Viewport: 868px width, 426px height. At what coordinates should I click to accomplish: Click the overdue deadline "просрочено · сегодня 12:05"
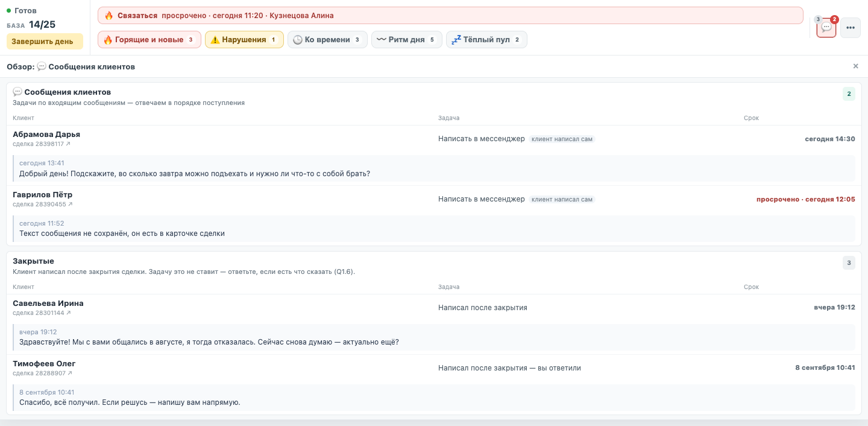pyautogui.click(x=806, y=199)
